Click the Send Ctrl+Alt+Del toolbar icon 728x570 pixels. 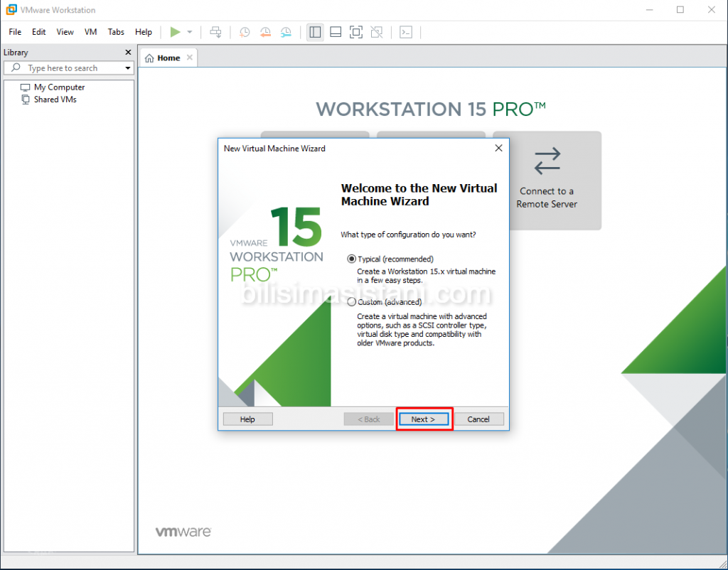point(216,32)
